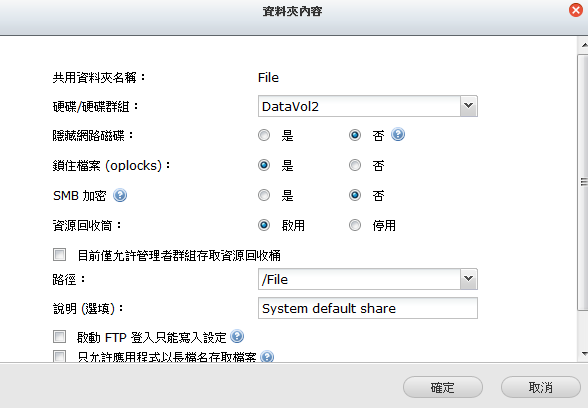The image size is (588, 408).
Task: Close the 資料夾內容 dialog with red X
Action: [x=576, y=10]
